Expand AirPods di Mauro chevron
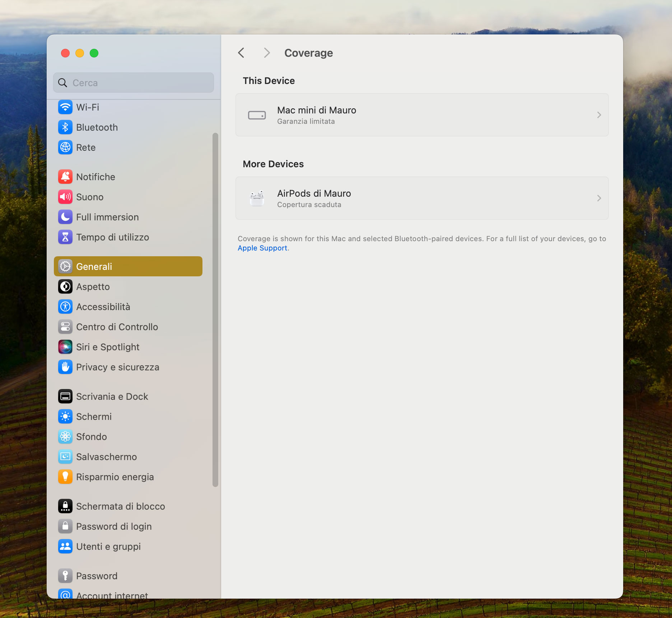672x618 pixels. 599,198
